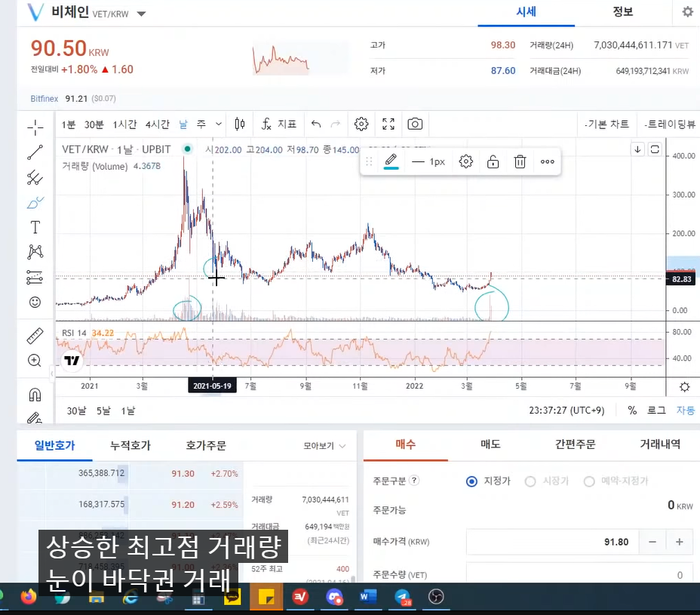Expand the VET/KRW coin selector
The height and width of the screenshot is (615, 700).
tap(141, 14)
